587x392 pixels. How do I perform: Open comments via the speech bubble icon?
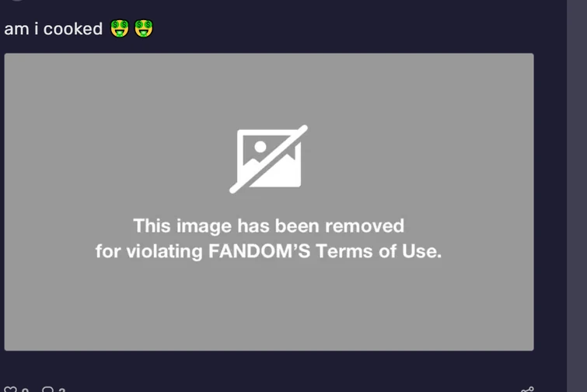point(47,390)
